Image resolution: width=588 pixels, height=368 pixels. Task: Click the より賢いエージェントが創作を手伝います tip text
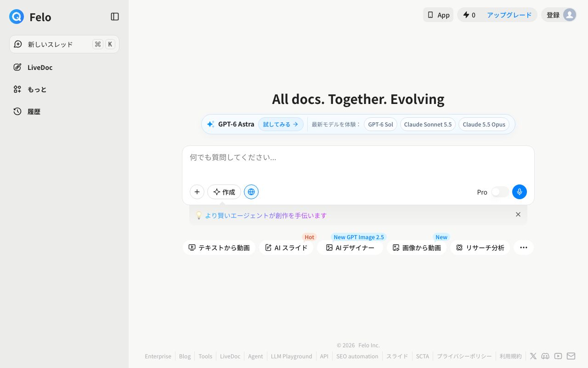266,215
